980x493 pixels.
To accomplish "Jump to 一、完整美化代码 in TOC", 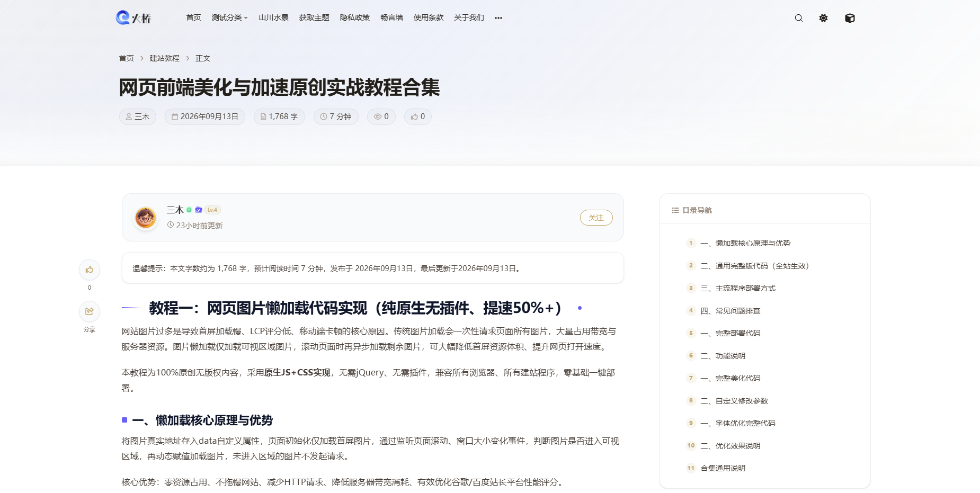I will [730, 379].
